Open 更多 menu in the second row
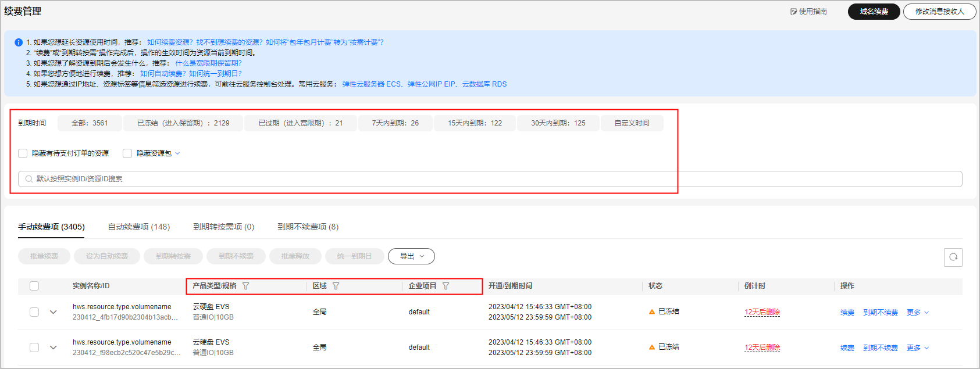The image size is (980, 369). tap(917, 348)
